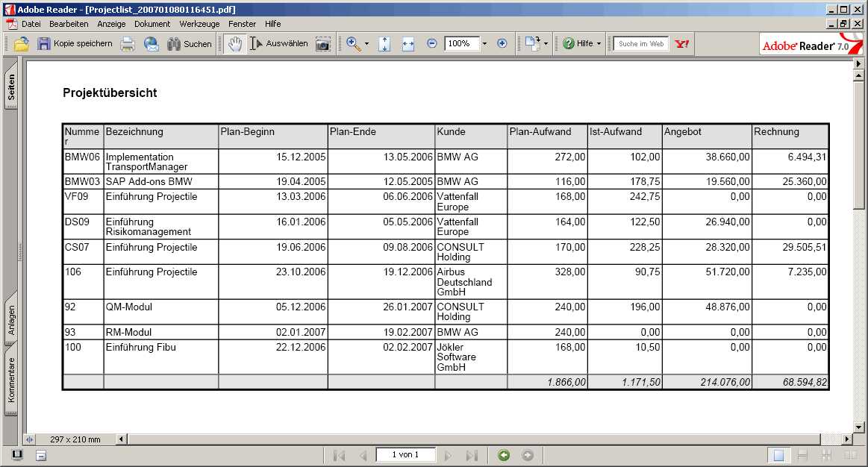This screenshot has height=467, width=868.
Task: Click the navigation pane collapse arrow icon
Action: [29, 439]
